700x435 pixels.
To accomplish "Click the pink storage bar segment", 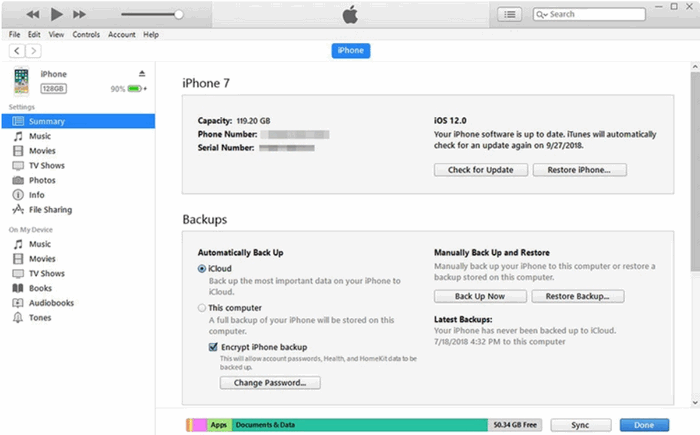I will tap(200, 425).
